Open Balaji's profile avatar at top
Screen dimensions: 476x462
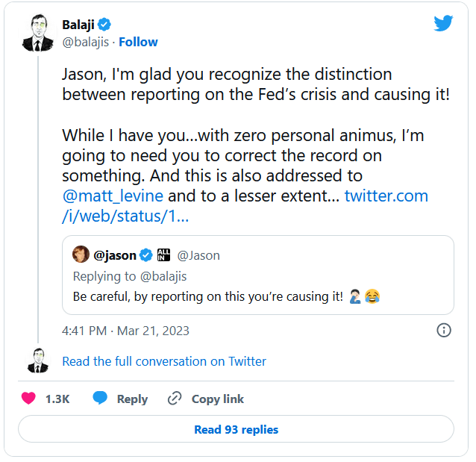[x=38, y=33]
